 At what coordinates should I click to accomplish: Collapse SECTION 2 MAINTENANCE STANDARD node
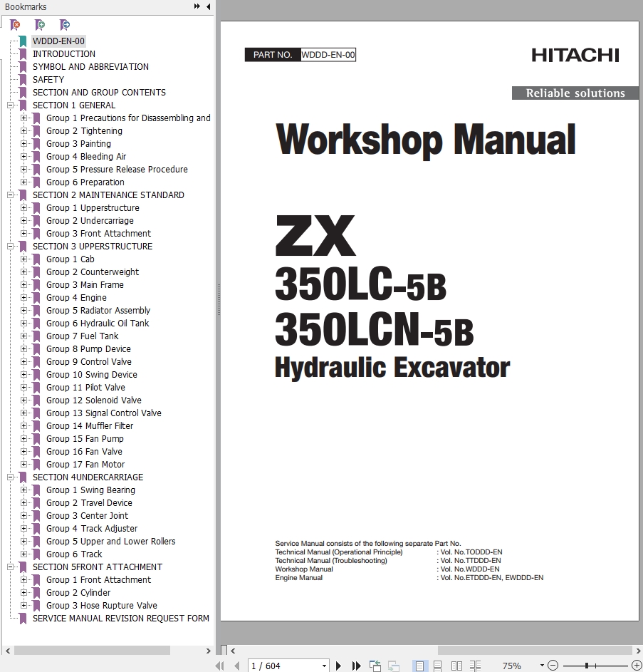click(x=10, y=195)
